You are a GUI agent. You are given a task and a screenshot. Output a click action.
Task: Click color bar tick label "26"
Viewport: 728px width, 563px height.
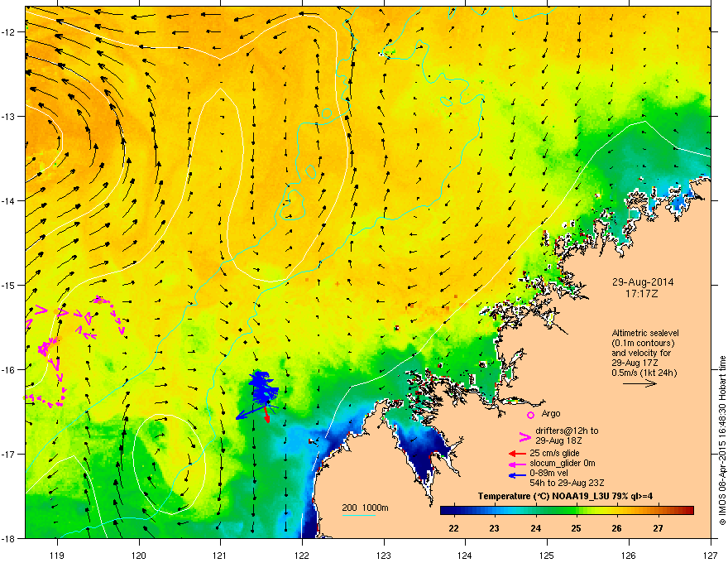point(616,528)
